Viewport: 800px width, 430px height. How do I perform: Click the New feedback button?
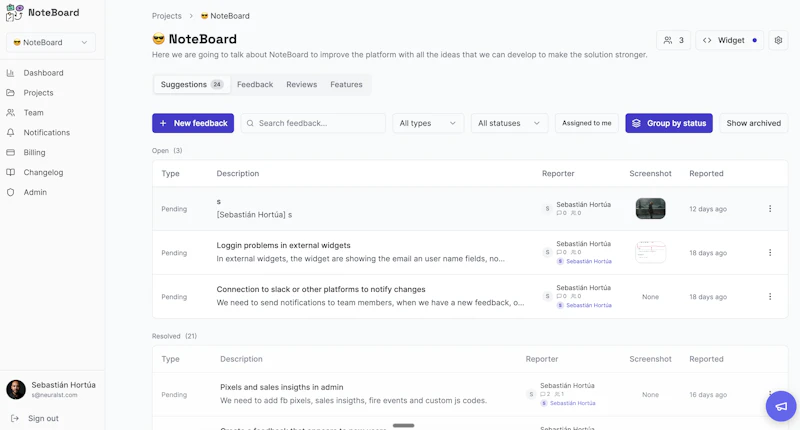coord(193,123)
